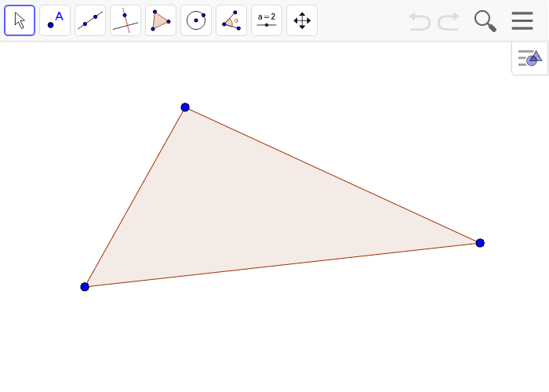The image size is (549, 392).
Task: Choose the Circle with center tool
Action: pyautogui.click(x=196, y=20)
